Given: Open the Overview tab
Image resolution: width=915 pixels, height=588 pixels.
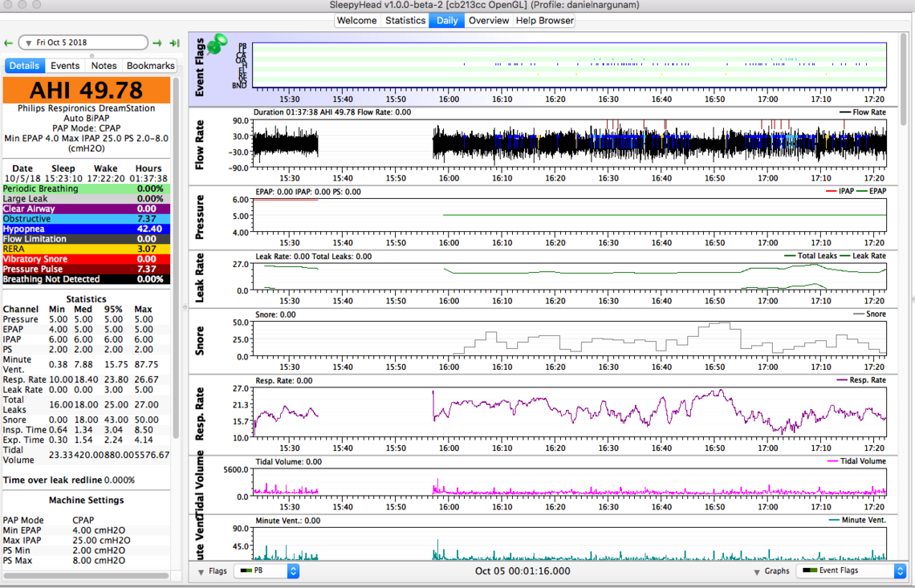Looking at the screenshot, I should click(488, 20).
